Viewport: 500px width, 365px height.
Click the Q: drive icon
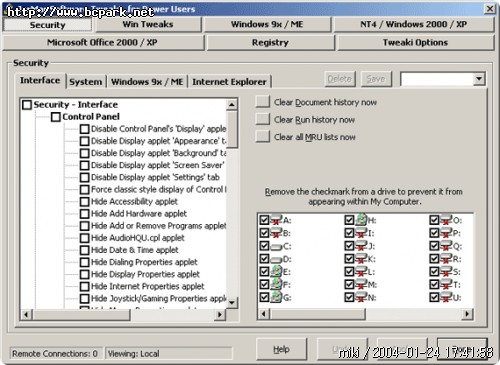(446, 246)
